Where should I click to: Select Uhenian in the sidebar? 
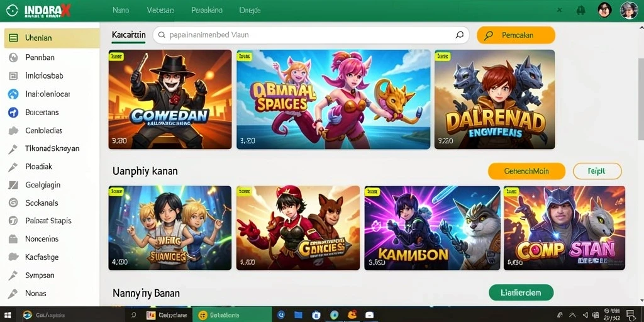[x=52, y=38]
